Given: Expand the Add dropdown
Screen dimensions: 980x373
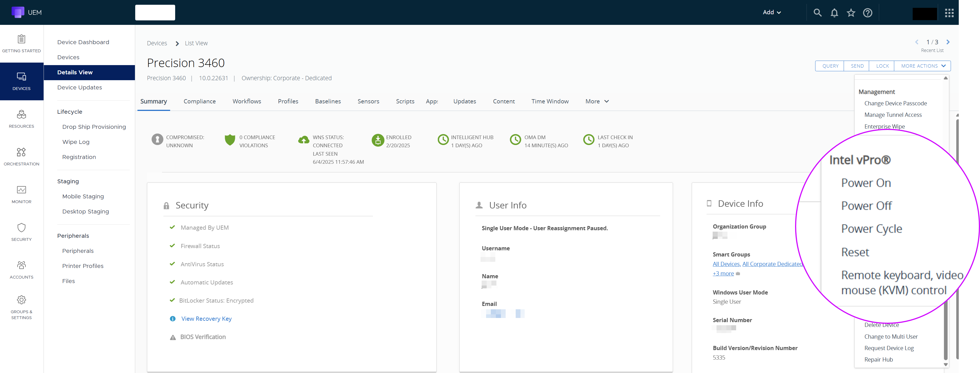Looking at the screenshot, I should coord(772,12).
